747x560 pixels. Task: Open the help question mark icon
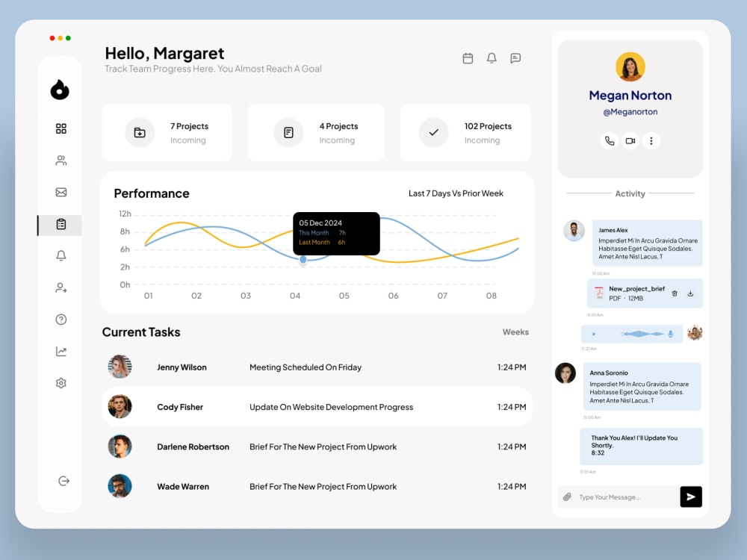point(61,320)
